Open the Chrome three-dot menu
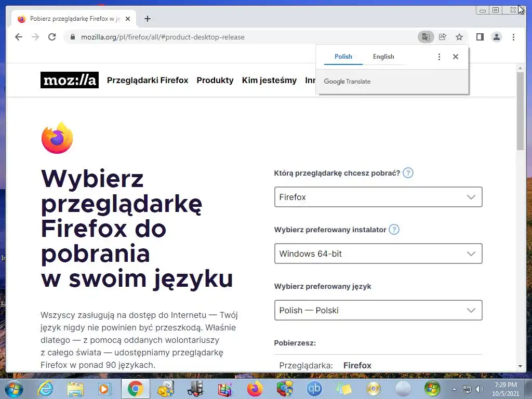 pyautogui.click(x=513, y=37)
